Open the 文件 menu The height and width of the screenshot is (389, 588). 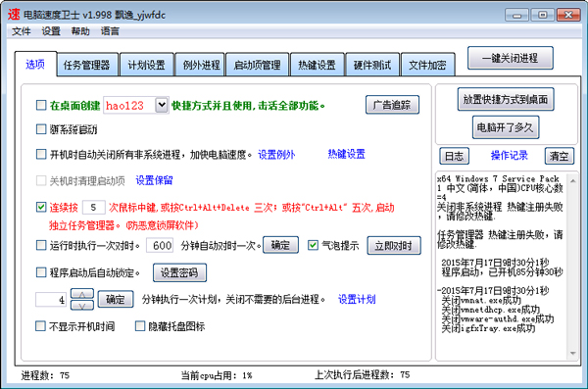click(x=21, y=31)
